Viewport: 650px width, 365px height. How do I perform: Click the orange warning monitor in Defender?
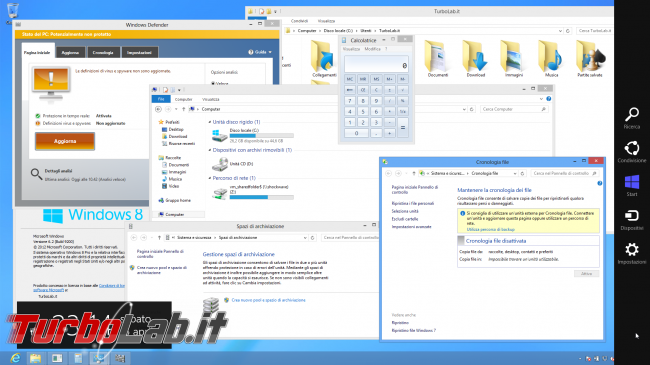coord(51,84)
